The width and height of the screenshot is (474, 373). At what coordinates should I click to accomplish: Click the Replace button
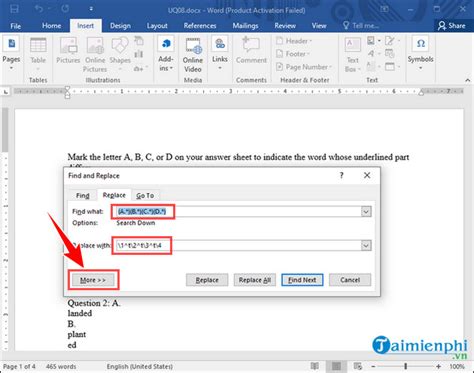(x=207, y=280)
